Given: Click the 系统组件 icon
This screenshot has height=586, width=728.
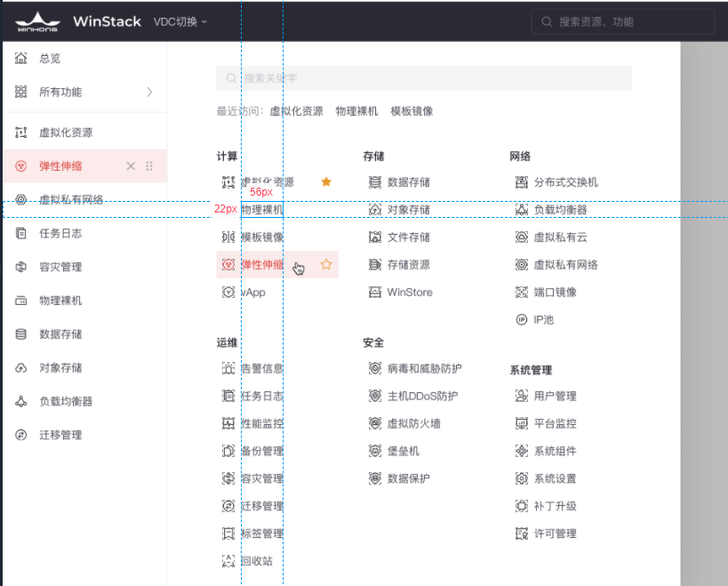Looking at the screenshot, I should click(x=522, y=451).
